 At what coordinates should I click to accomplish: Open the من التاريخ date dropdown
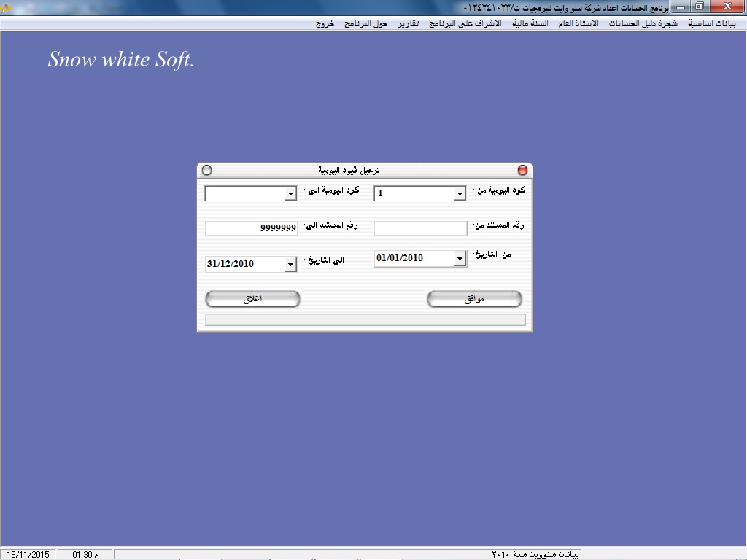pyautogui.click(x=459, y=259)
